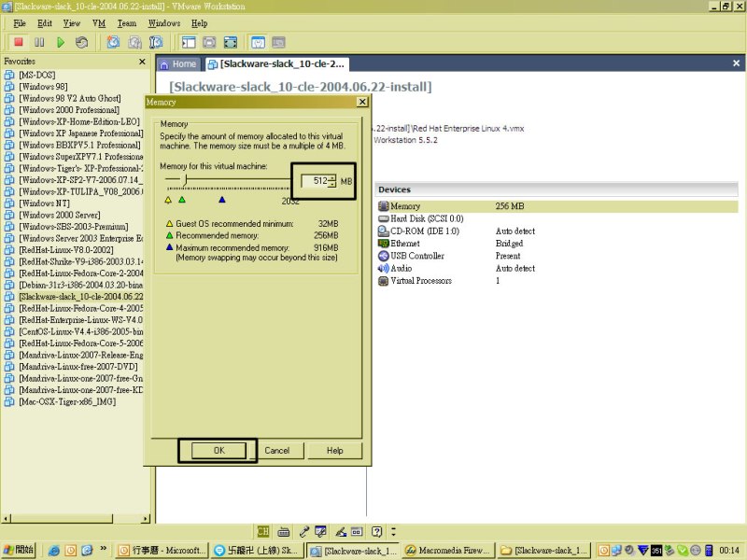The height and width of the screenshot is (560, 747).
Task: Select the Hard Disk (SCSI 0:0) device icon
Action: [x=384, y=218]
